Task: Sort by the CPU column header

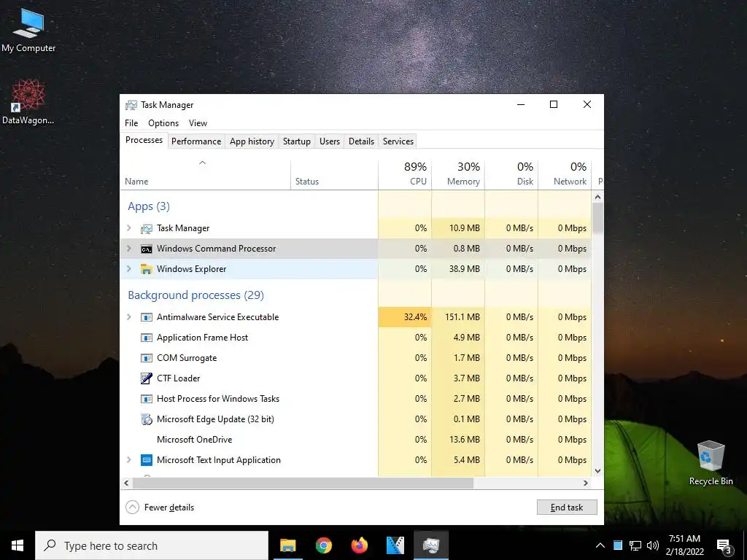Action: tap(405, 174)
